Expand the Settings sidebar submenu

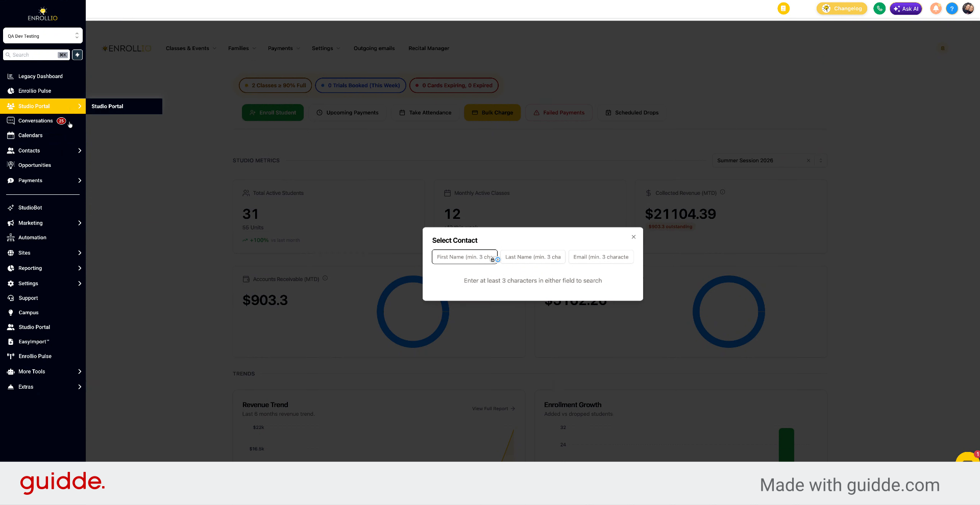pos(80,284)
